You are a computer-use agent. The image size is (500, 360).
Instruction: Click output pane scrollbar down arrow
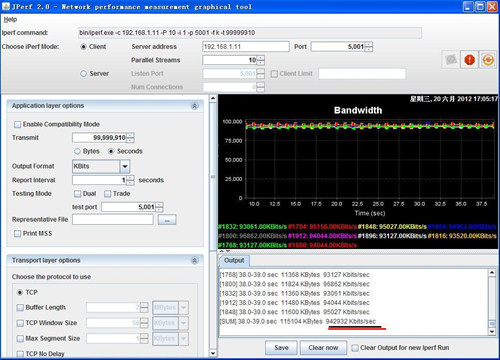click(492, 332)
